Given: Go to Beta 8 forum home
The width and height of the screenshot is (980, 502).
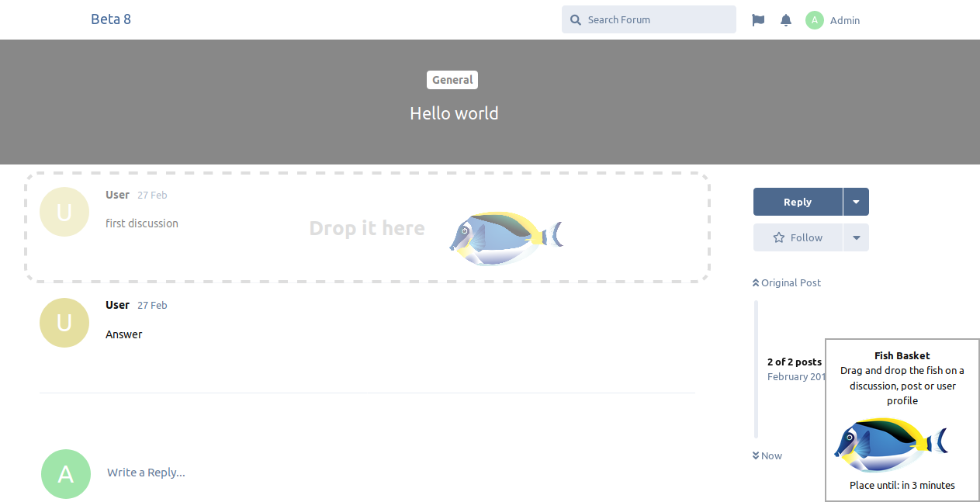Looking at the screenshot, I should point(111,19).
